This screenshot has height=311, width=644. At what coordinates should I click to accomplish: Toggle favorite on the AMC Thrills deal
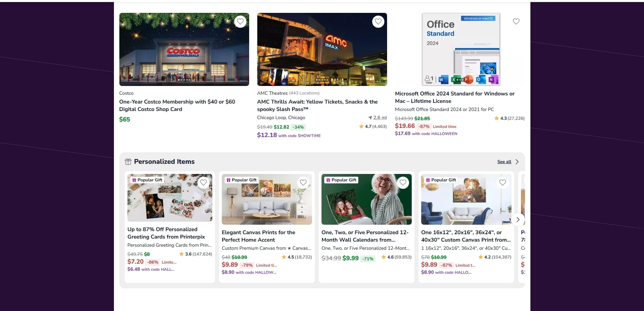378,21
